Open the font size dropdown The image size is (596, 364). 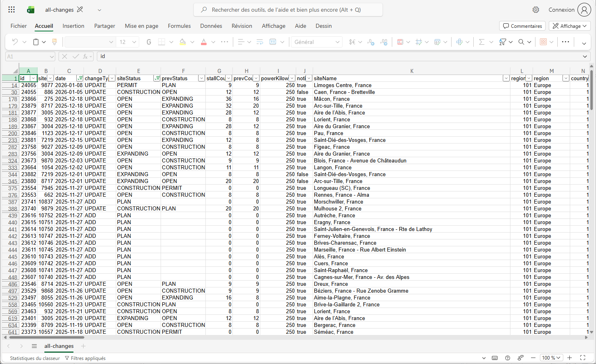coord(135,42)
